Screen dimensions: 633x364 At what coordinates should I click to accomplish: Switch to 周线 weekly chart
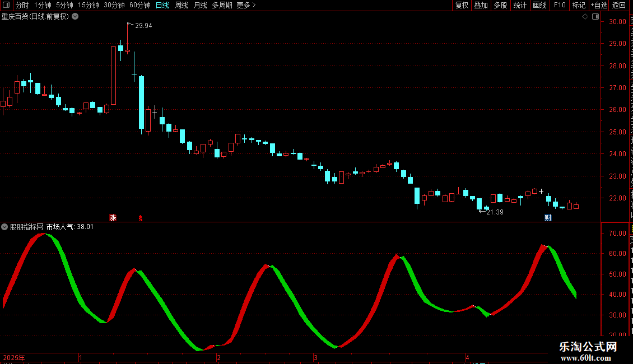[x=181, y=5]
